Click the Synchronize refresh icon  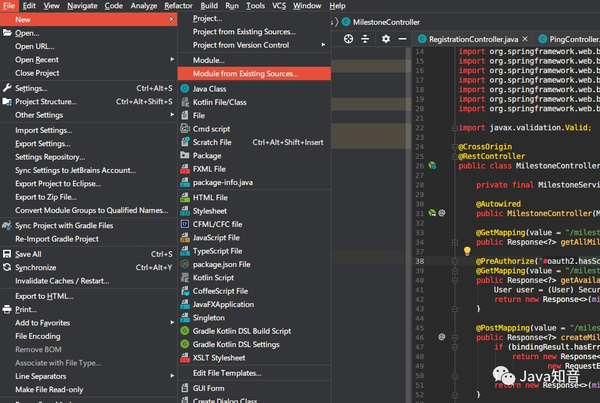pyautogui.click(x=7, y=268)
